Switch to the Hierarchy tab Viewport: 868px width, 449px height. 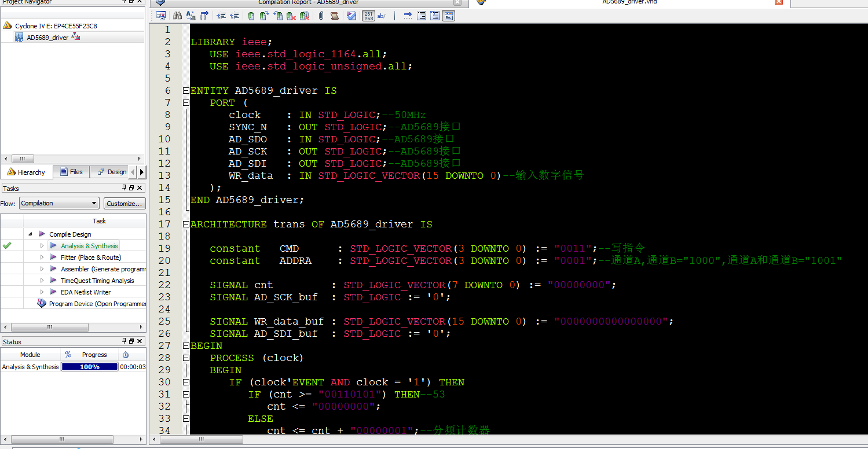tap(26, 172)
